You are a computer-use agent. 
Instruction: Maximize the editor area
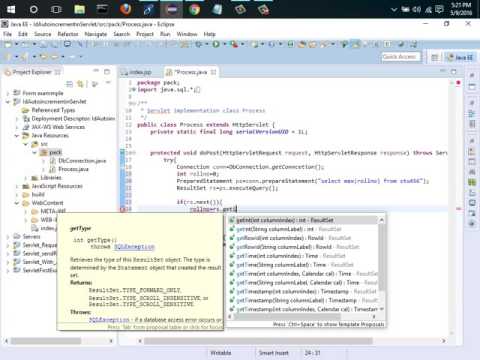454,72
